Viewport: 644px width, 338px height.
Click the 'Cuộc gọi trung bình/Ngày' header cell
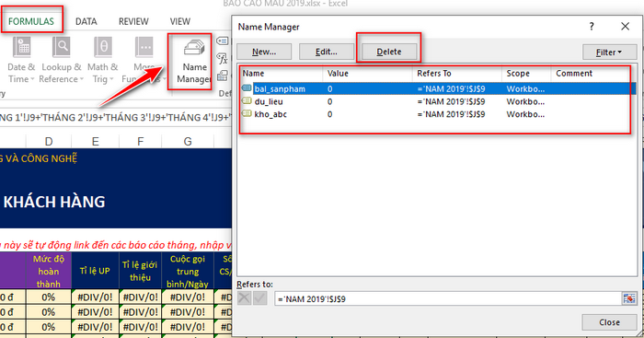188,271
